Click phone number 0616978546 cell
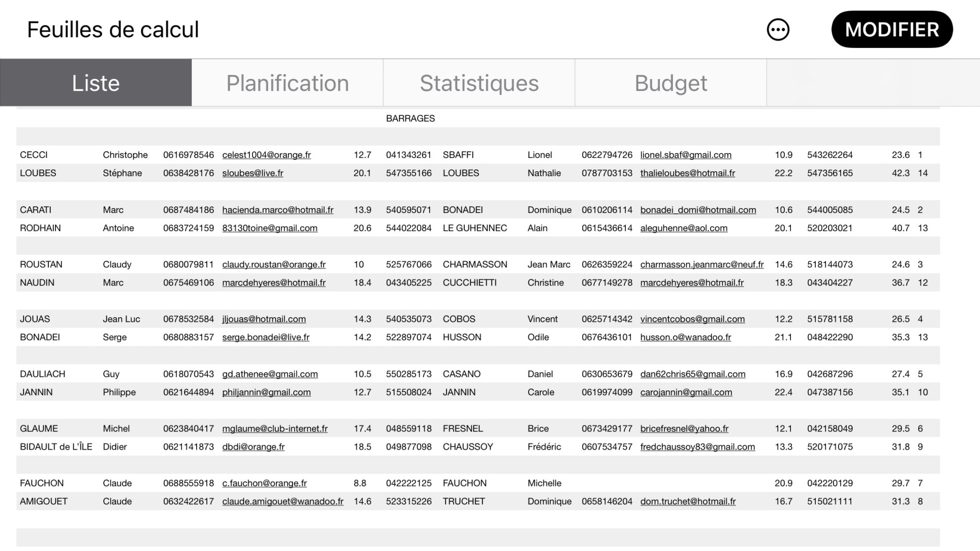 189,155
